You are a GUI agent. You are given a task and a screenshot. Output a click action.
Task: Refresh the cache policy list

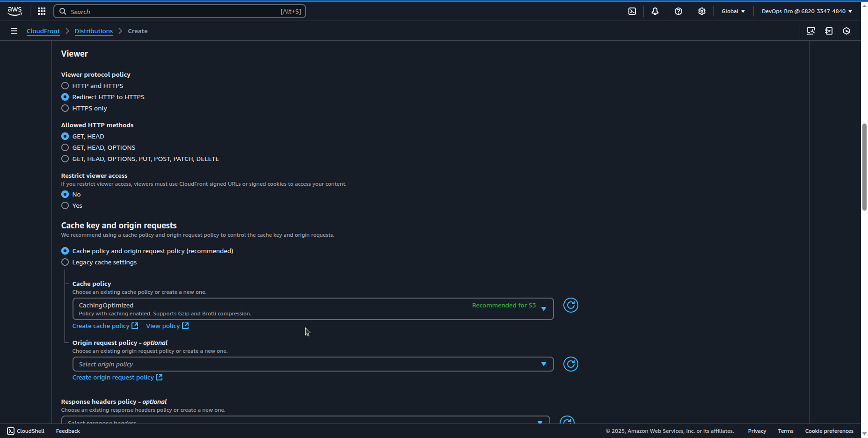pos(571,305)
